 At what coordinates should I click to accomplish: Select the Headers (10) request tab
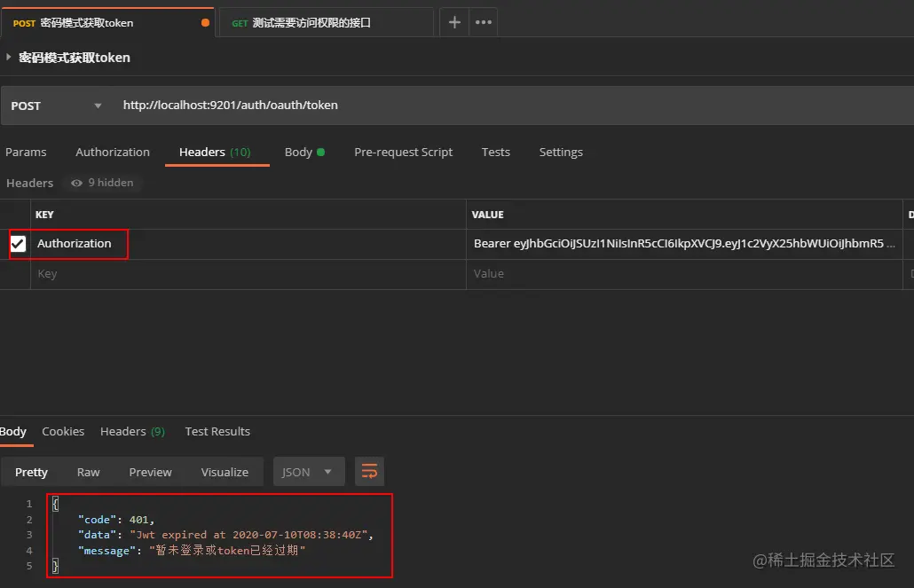coord(215,152)
